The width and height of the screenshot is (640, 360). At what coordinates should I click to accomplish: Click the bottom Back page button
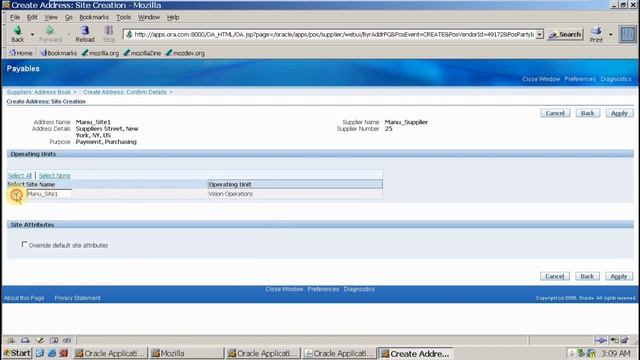pos(587,276)
